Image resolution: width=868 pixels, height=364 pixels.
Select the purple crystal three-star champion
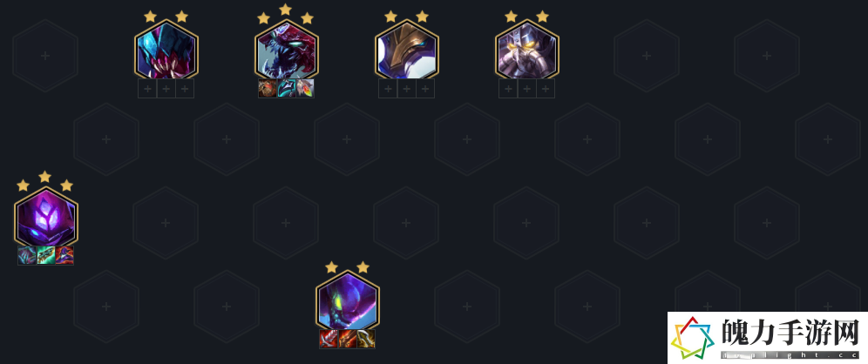[46, 216]
